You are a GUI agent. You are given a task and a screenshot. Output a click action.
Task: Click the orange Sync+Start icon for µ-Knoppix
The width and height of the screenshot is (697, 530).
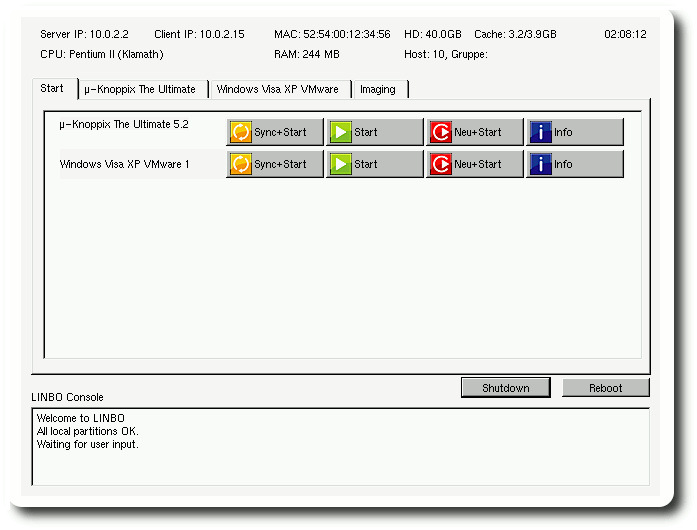pos(241,132)
